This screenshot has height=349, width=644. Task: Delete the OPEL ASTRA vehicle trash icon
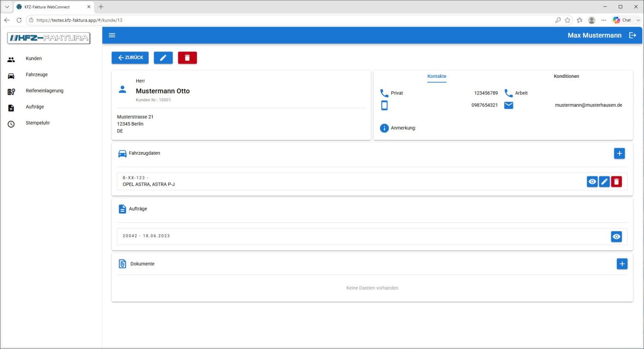click(616, 182)
